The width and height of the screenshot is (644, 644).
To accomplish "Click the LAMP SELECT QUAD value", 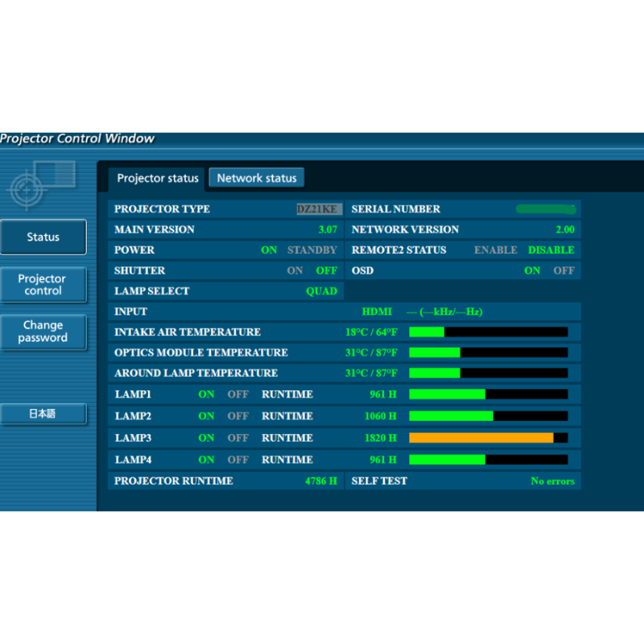I will point(321,291).
